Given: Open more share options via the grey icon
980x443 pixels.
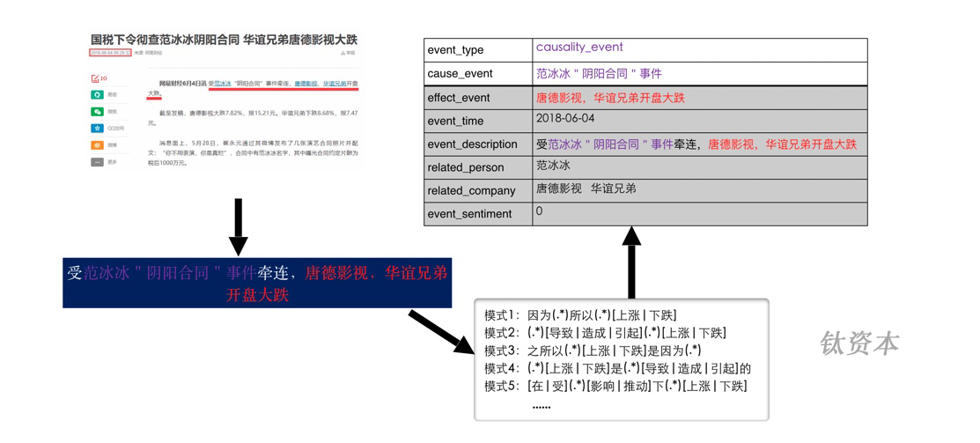Looking at the screenshot, I should [x=96, y=162].
